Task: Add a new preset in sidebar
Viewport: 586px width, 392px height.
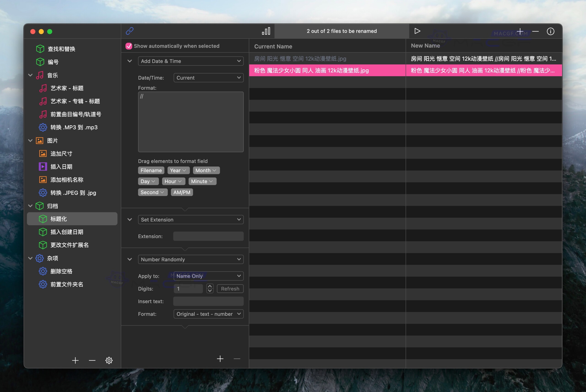Action: [75, 360]
